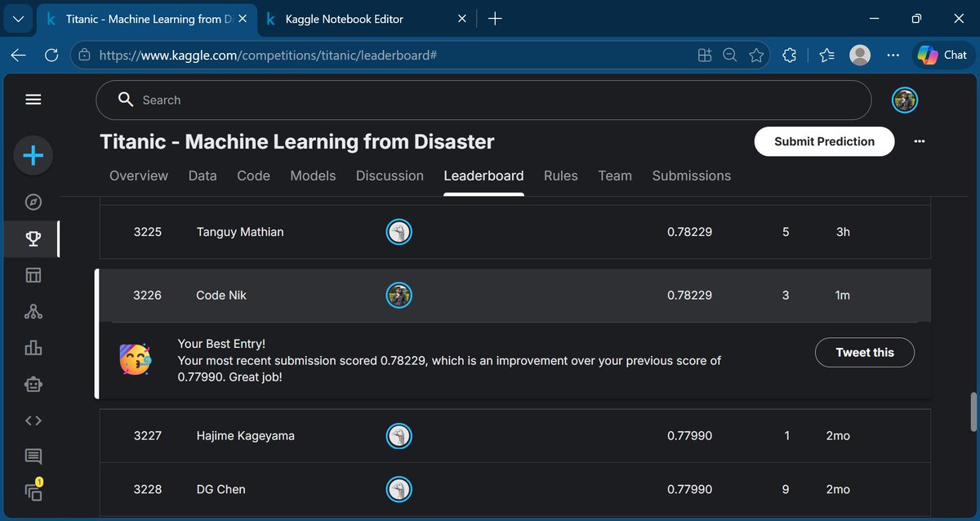Open the Discussion tab
The width and height of the screenshot is (980, 521).
pyautogui.click(x=390, y=176)
